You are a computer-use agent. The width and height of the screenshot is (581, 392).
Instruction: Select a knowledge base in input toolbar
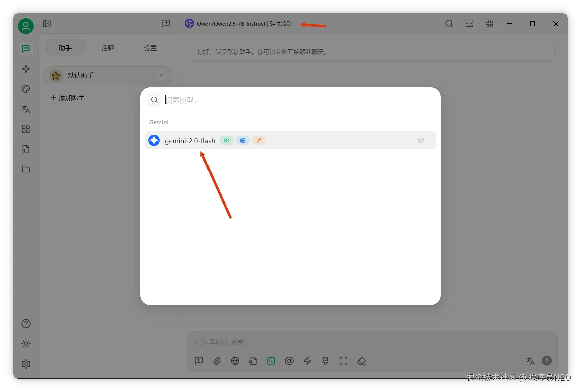tap(253, 361)
